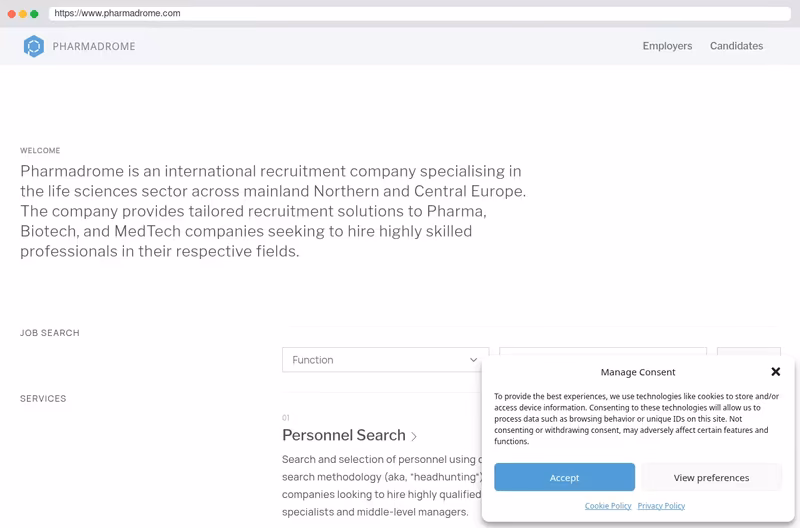Click the JOB SEARCH section label
Screen dimensions: 800x528
pyautogui.click(x=50, y=333)
